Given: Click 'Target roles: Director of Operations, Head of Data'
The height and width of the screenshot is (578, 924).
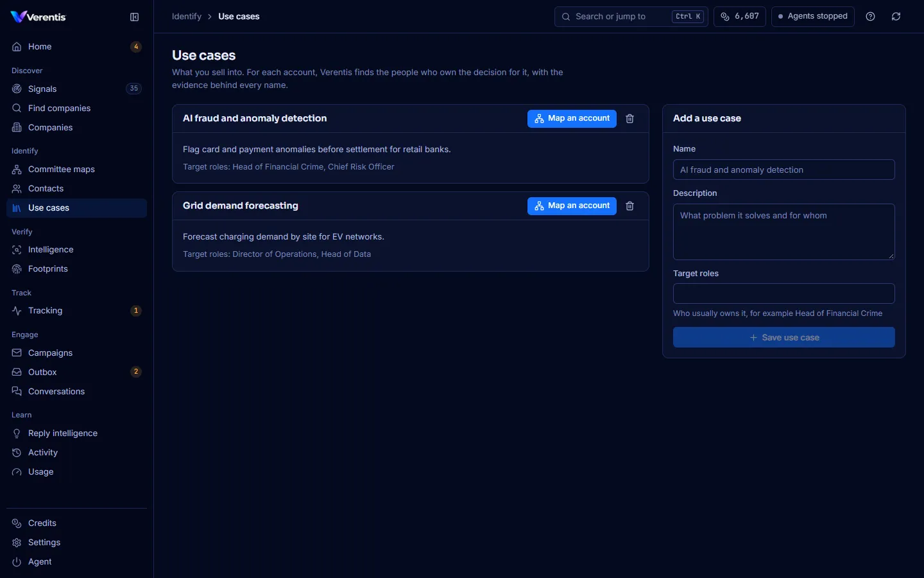Looking at the screenshot, I should [277, 254].
